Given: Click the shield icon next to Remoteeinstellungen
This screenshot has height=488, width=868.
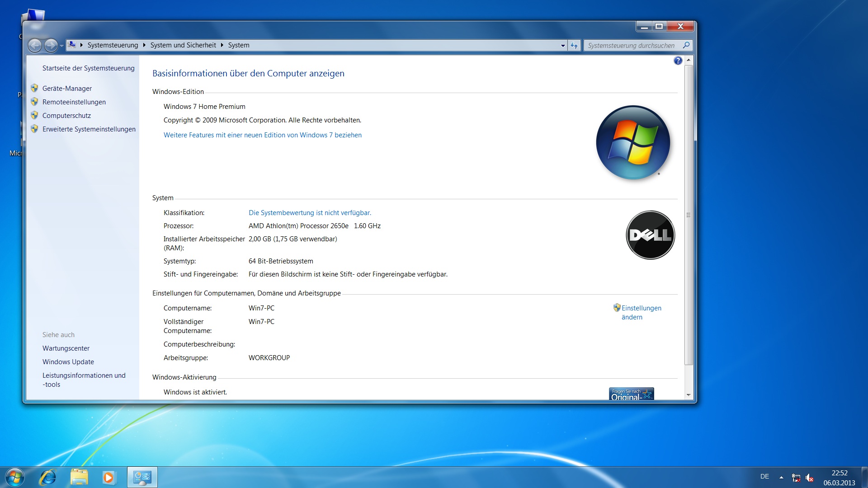Looking at the screenshot, I should 34,102.
